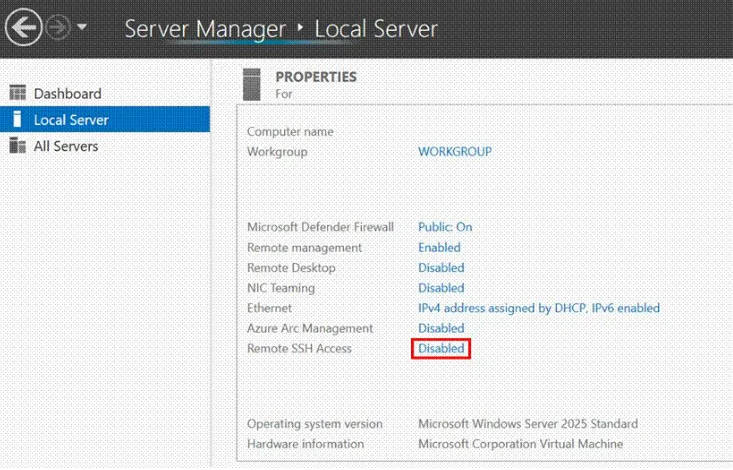Click the Ethernet label

pyautogui.click(x=269, y=308)
